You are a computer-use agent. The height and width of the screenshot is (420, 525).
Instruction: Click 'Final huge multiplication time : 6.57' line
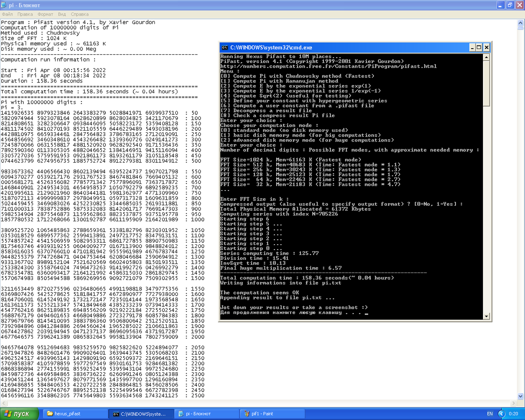click(x=281, y=268)
